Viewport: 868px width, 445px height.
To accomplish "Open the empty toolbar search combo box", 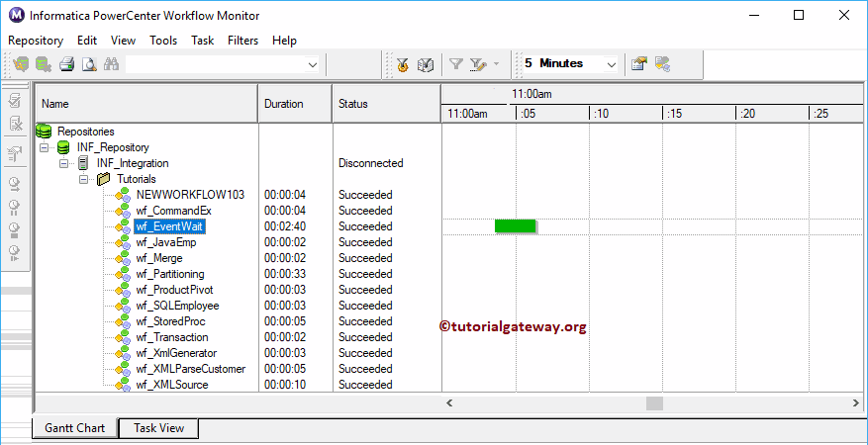I will coord(313,64).
